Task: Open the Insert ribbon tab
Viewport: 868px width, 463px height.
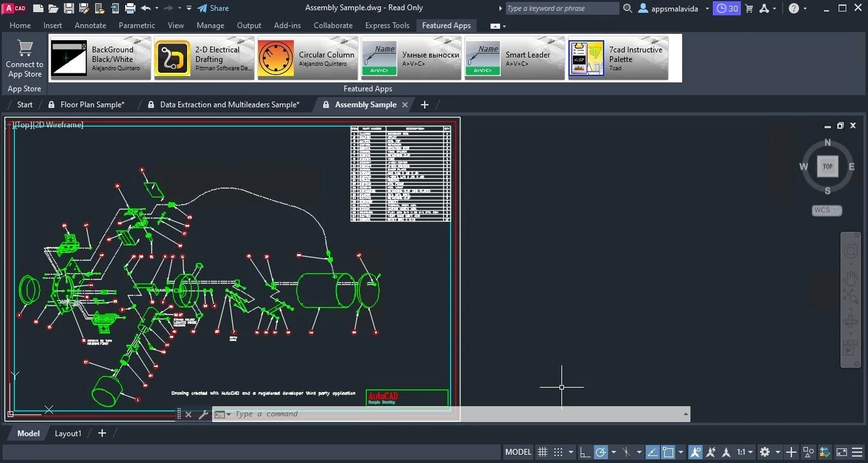Action: [x=53, y=26]
